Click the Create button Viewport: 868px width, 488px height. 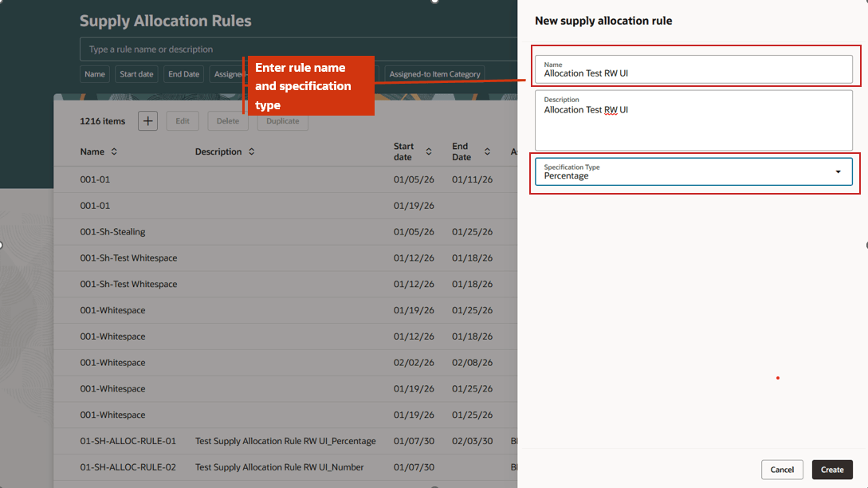[832, 470]
